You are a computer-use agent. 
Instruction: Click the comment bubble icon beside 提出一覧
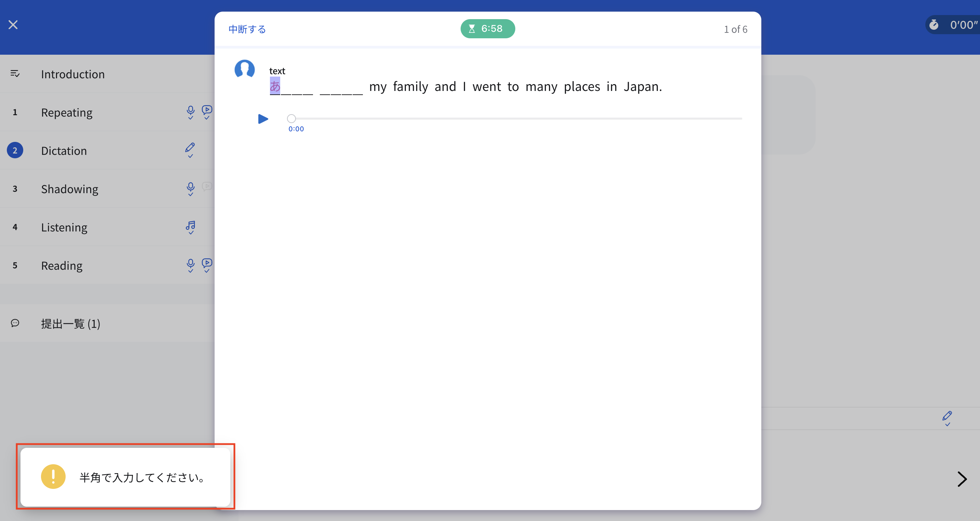pos(15,323)
